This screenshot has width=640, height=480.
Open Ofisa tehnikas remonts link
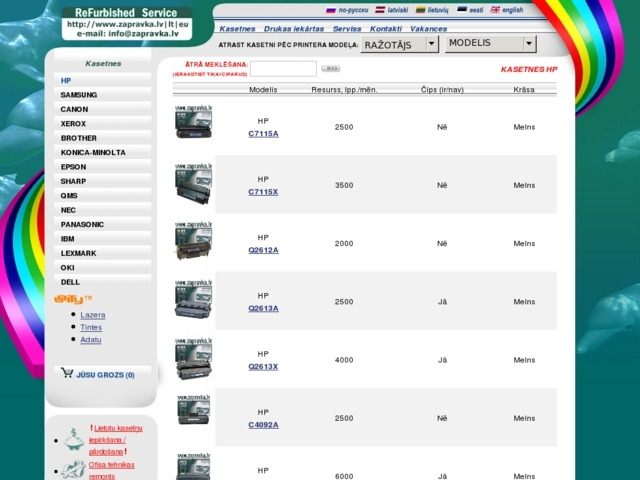click(x=111, y=470)
